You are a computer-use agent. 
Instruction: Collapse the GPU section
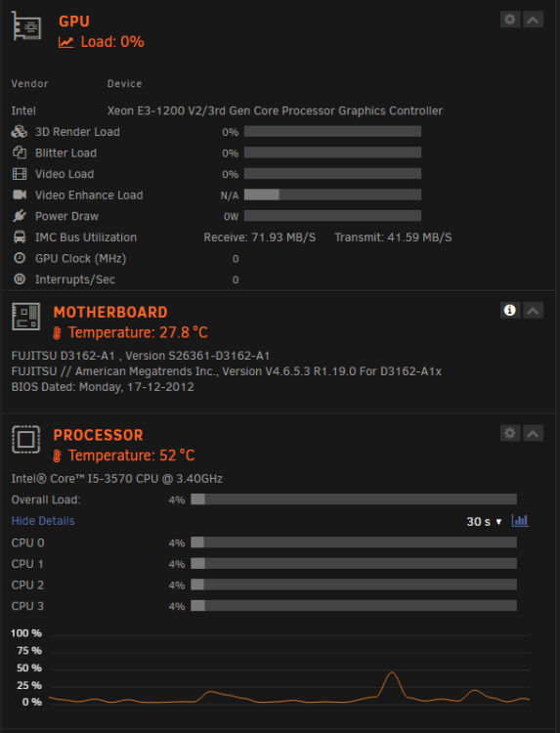point(533,20)
